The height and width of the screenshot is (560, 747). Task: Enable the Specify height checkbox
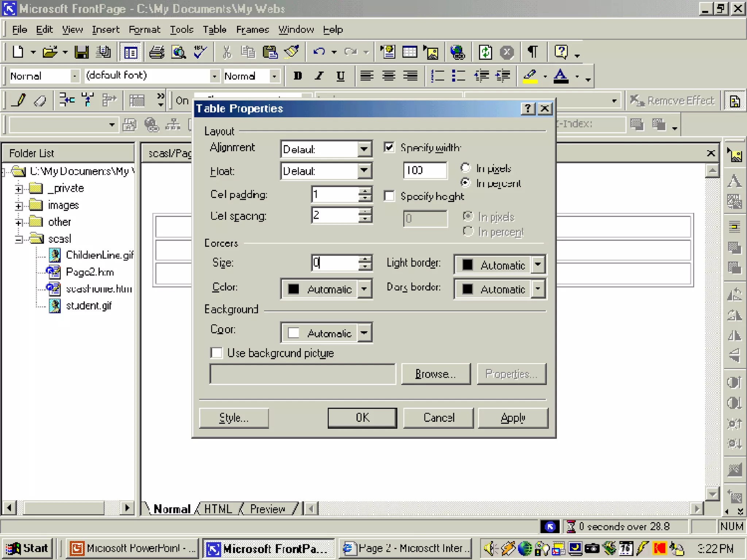point(389,196)
